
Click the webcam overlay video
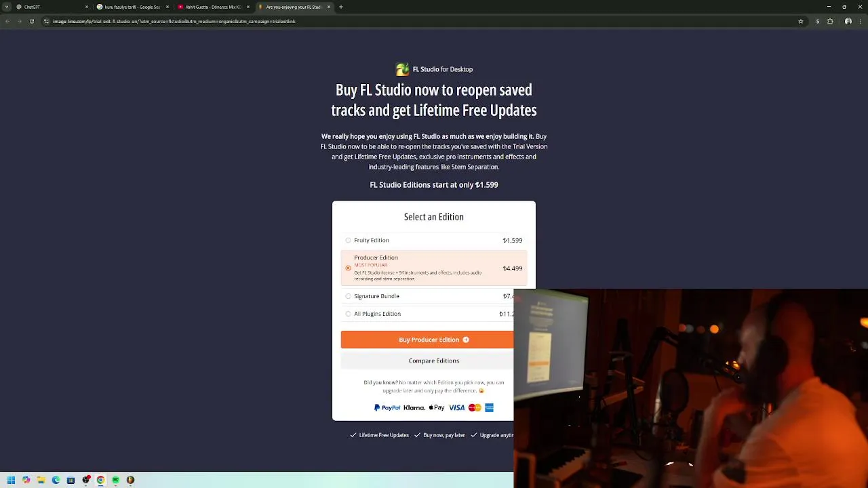tap(690, 388)
